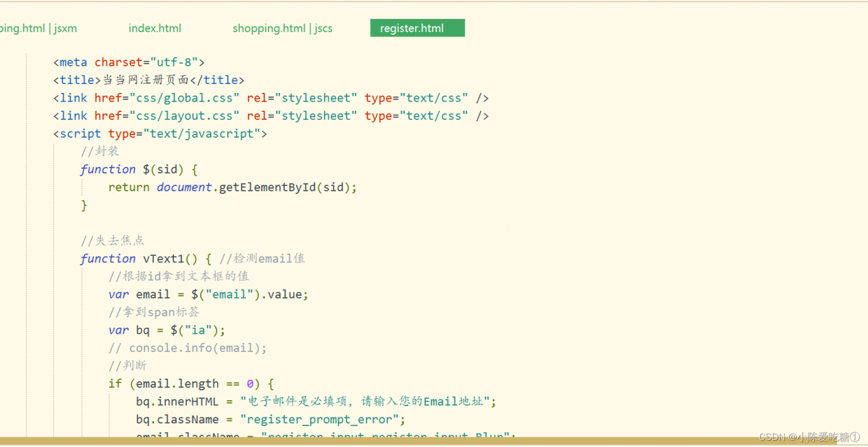This screenshot has height=447, width=868.
Task: Click the css/global.css stylesheet link line
Action: click(x=270, y=98)
